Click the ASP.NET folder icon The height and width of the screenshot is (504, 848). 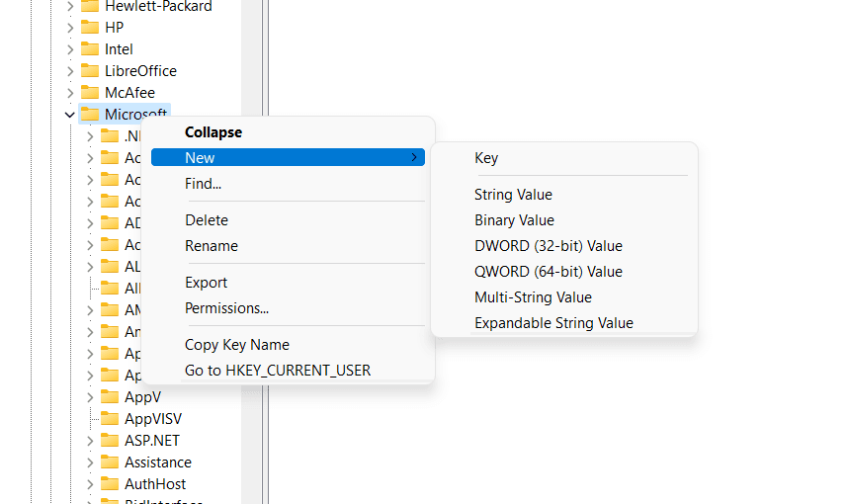pos(110,440)
